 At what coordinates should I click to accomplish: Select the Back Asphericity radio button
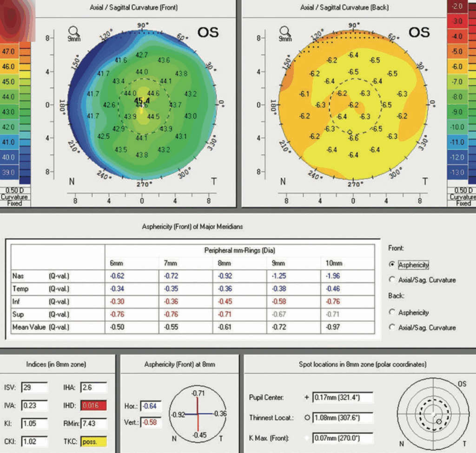pyautogui.click(x=392, y=313)
